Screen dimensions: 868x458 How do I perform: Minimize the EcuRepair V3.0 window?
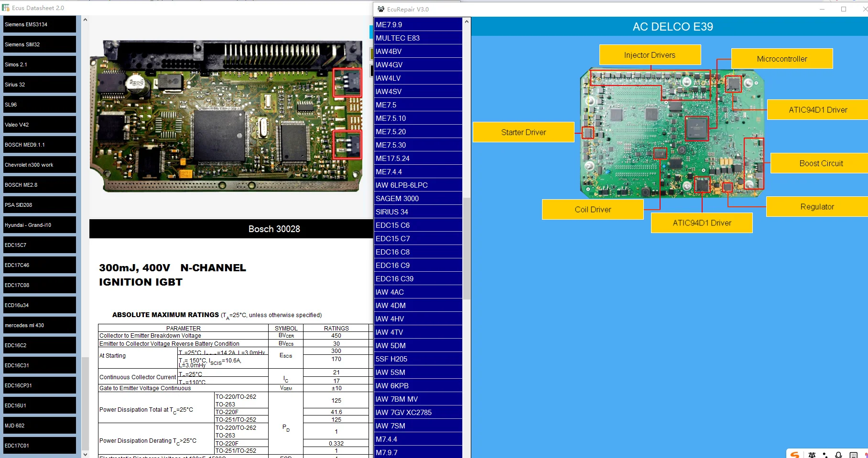[822, 9]
